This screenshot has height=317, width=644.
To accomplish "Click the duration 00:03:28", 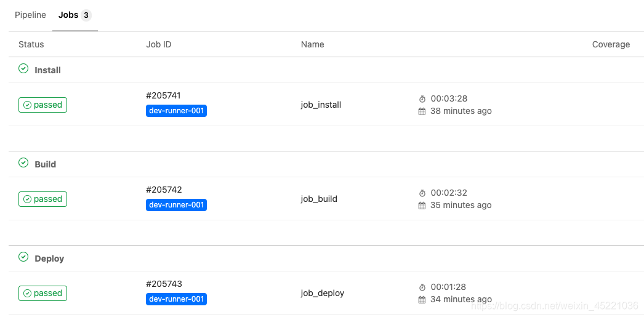I will pos(449,98).
